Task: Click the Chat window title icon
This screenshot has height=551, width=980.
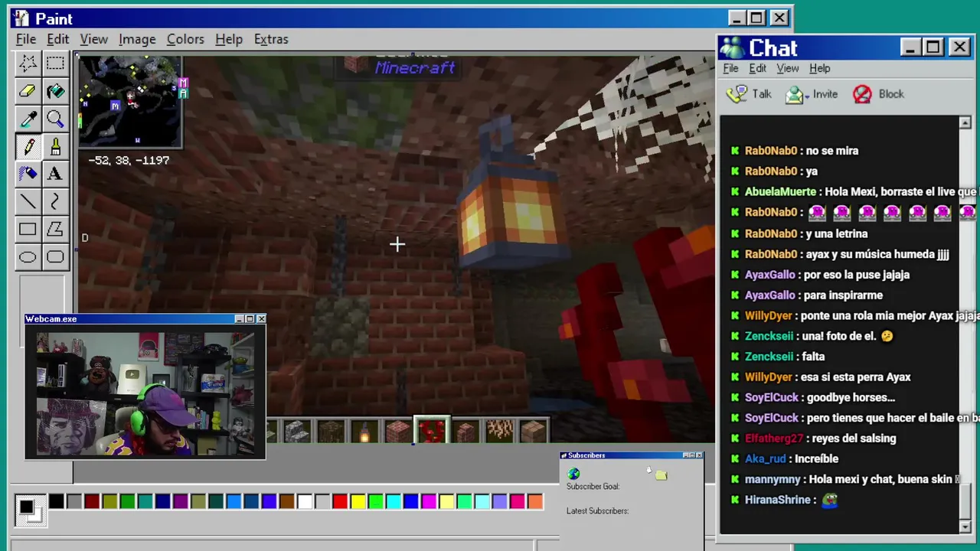Action: (732, 47)
